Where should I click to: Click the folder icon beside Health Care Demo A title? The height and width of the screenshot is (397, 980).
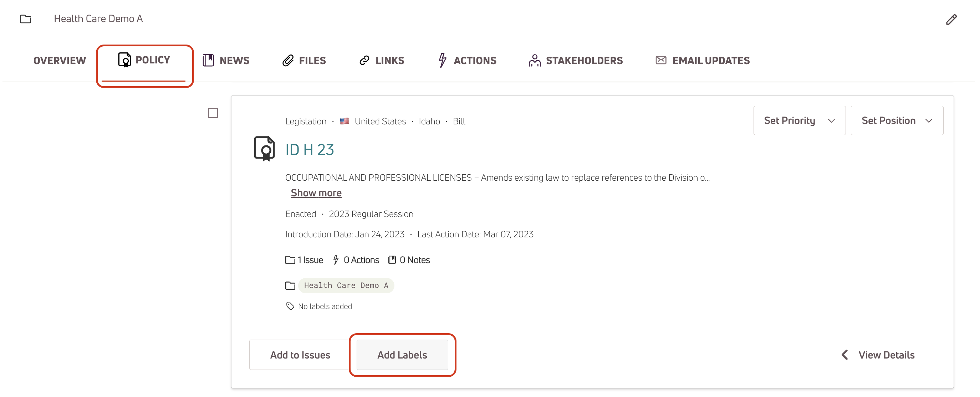tap(25, 19)
